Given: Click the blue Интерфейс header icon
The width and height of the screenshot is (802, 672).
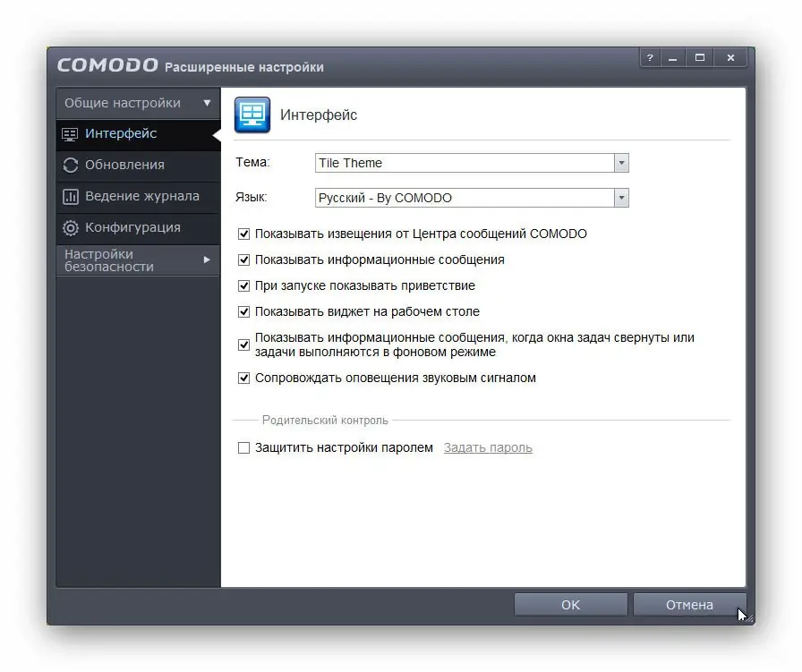Looking at the screenshot, I should pos(252,115).
